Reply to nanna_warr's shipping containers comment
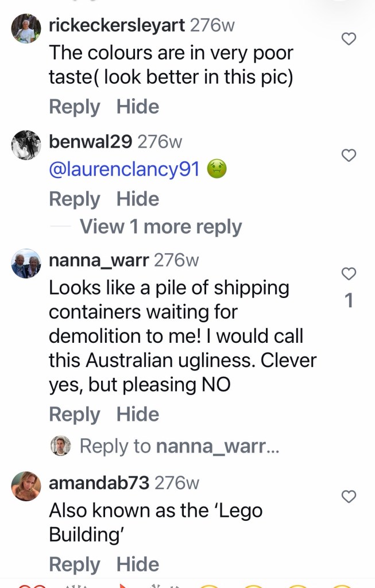Image resolution: width=375 pixels, height=588 pixels. click(75, 415)
